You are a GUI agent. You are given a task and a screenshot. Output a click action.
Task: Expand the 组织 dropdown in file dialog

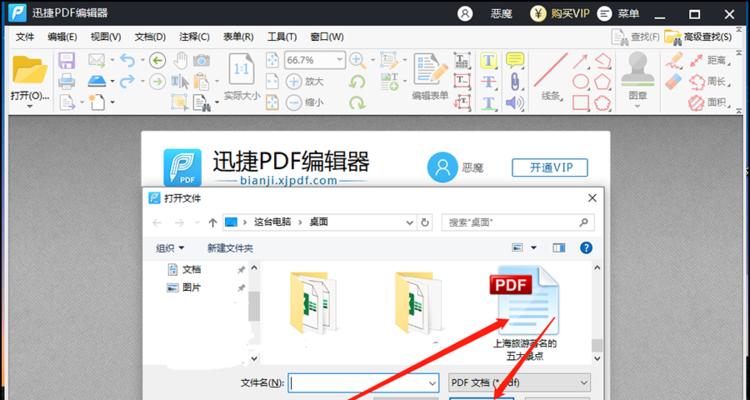(x=170, y=248)
